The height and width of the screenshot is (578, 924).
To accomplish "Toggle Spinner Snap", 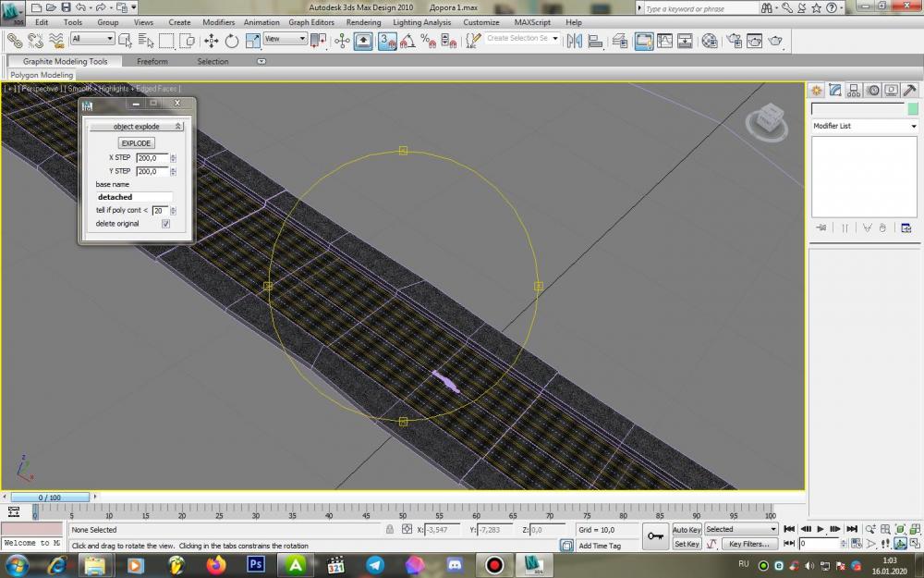I will [x=449, y=41].
